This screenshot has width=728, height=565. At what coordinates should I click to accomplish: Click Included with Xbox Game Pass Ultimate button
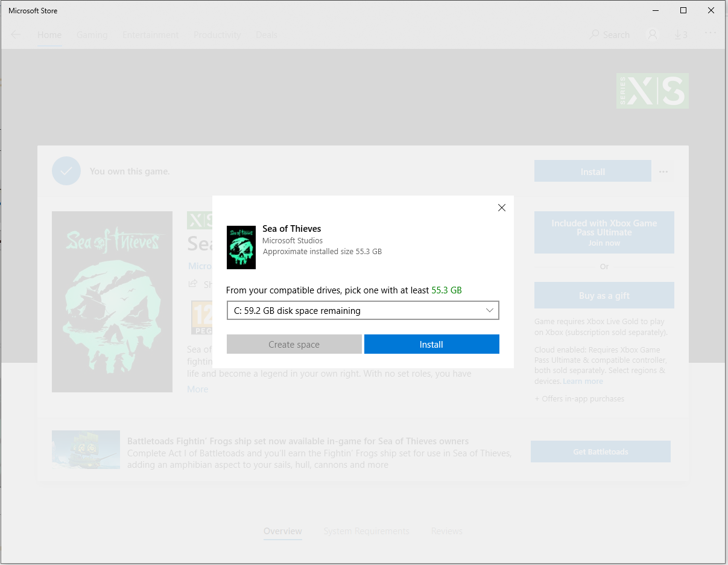pyautogui.click(x=604, y=232)
